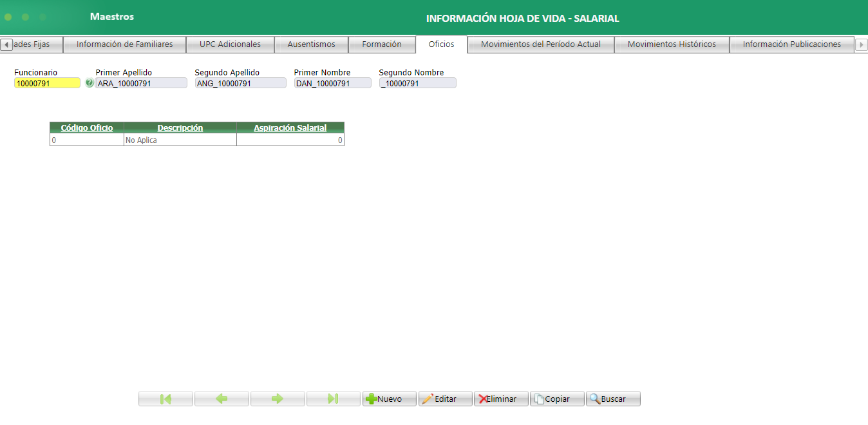The height and width of the screenshot is (425, 868).
Task: Advance to next record with the right arrow icon
Action: (x=277, y=398)
